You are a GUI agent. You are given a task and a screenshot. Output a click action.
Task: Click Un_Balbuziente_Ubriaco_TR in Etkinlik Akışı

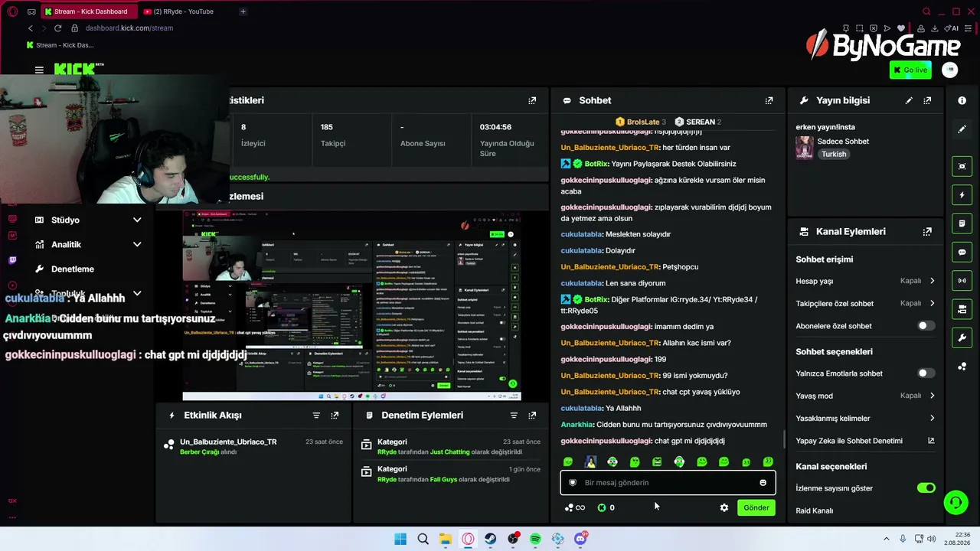(228, 442)
